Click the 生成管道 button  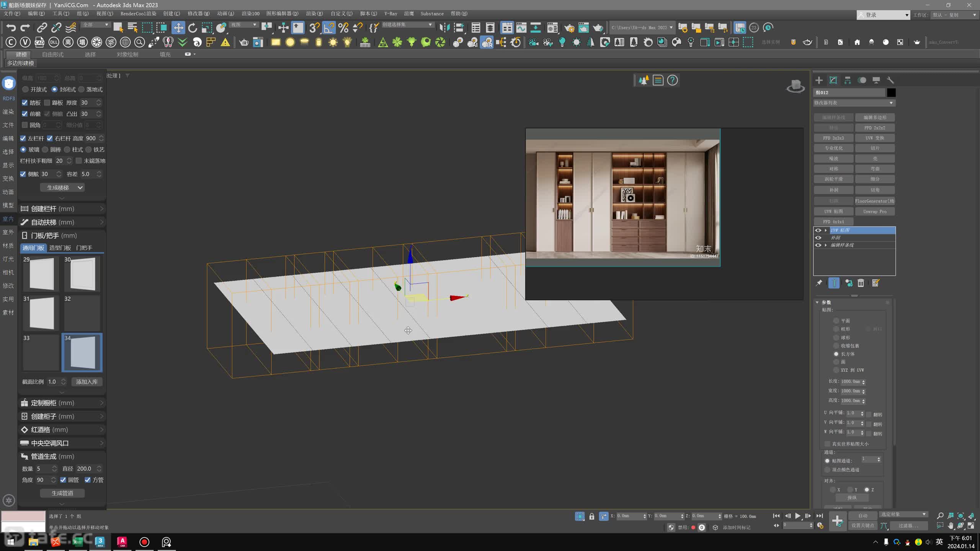62,493
